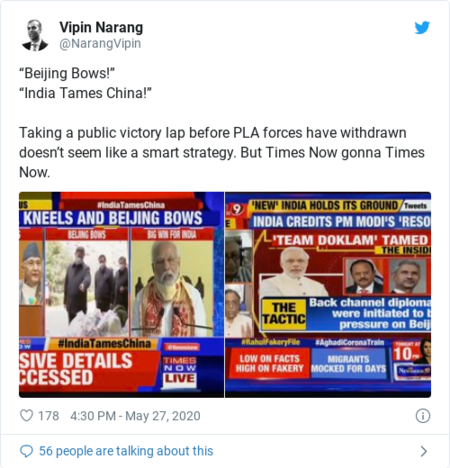
Task: Open right 'Team Doklam' screenshot image
Action: coord(328,295)
